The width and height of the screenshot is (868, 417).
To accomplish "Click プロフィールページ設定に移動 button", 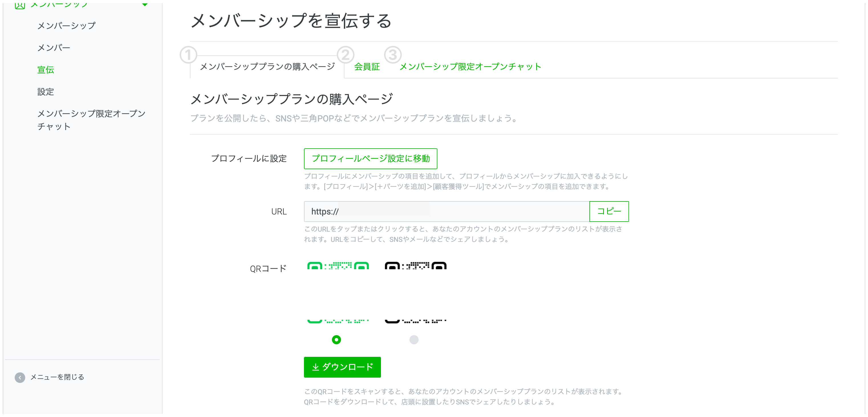I will click(370, 158).
